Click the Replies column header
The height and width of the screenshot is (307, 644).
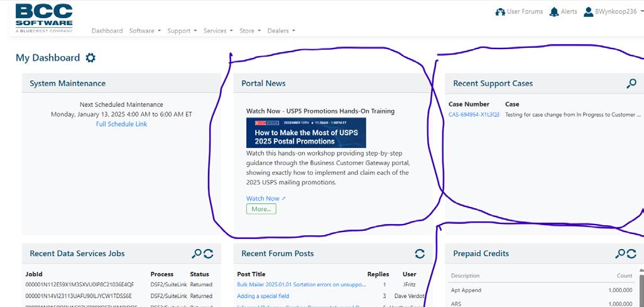378,274
